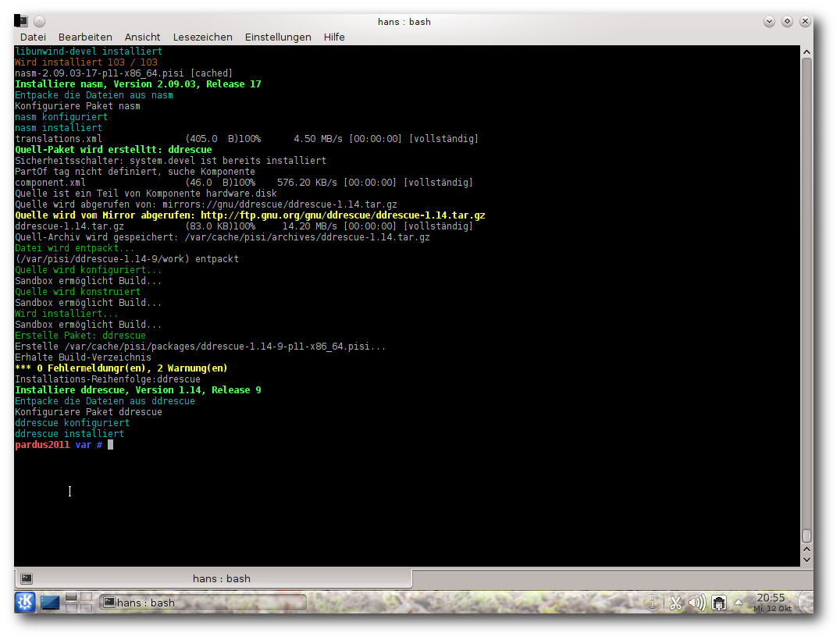
Task: Open the Lesezeichen menu
Action: coord(202,37)
